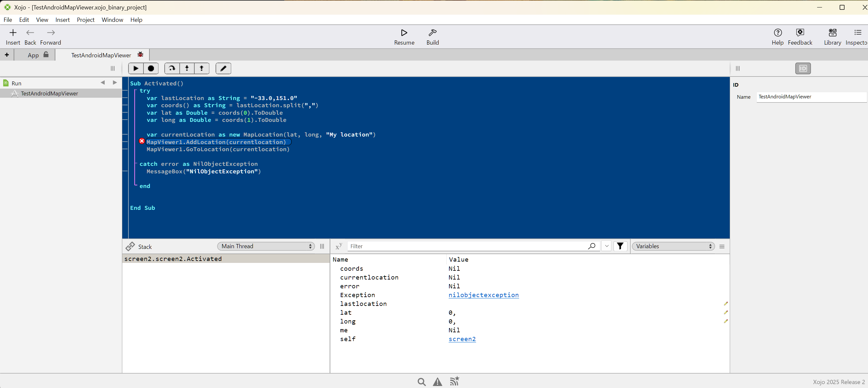Open the Insert menu

point(62,20)
